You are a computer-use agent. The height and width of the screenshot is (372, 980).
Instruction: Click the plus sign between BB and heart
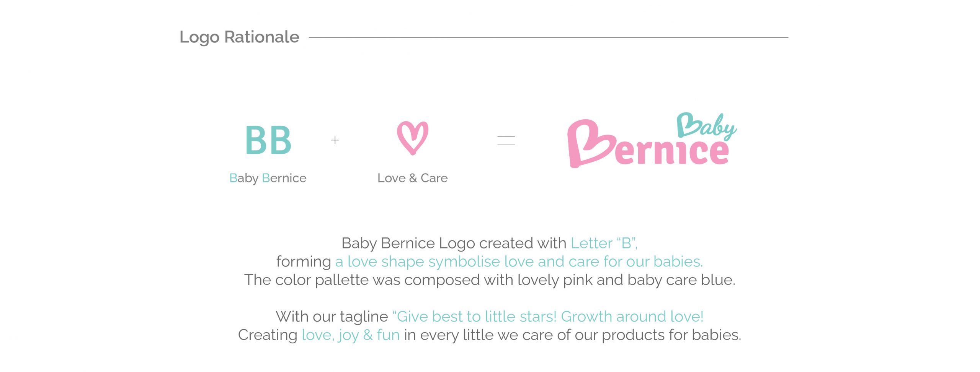point(335,140)
